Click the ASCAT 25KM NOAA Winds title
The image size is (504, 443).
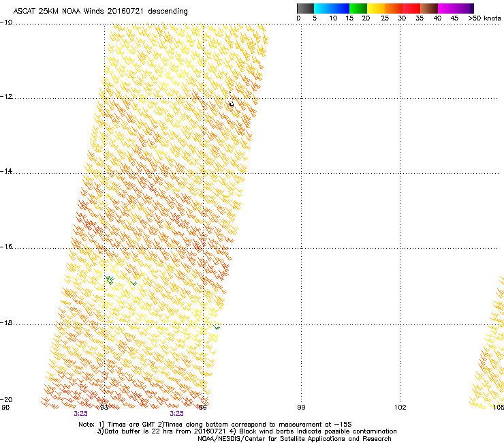[100, 11]
